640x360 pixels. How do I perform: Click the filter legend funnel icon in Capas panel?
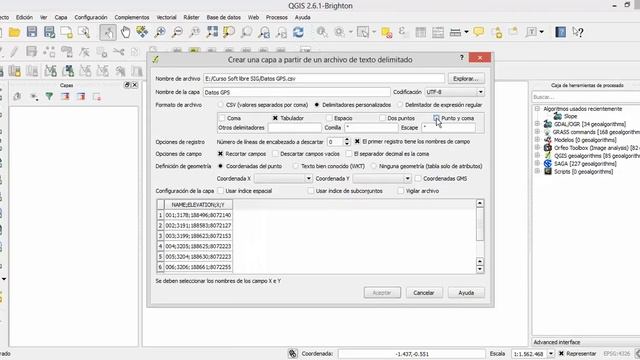tap(49, 96)
